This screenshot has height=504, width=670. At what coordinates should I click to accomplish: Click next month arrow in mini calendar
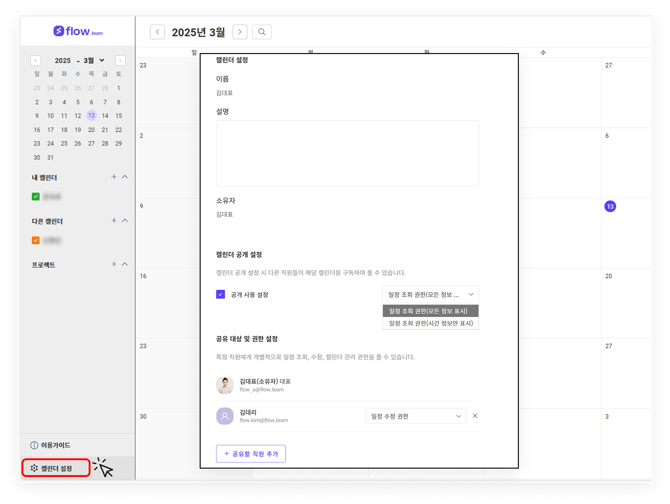click(x=120, y=61)
